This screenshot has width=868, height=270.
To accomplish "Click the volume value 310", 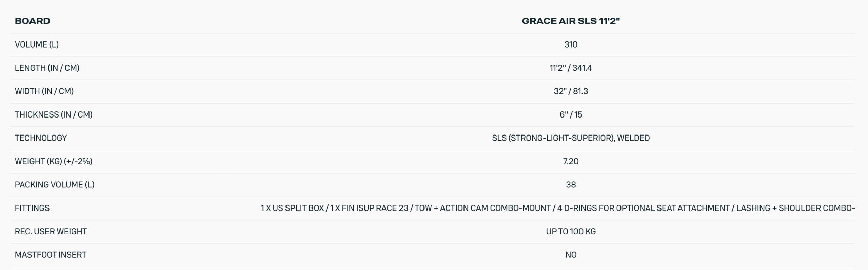I will coord(571,44).
